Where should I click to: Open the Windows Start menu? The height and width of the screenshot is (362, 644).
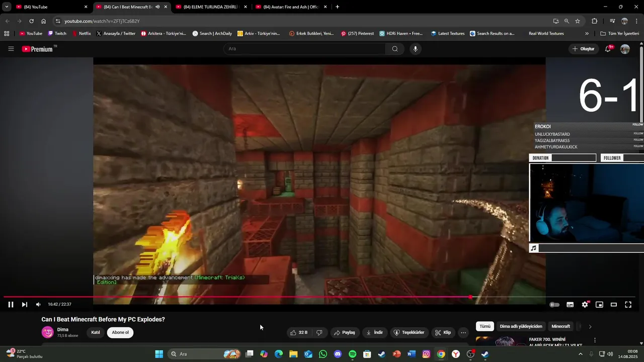(159, 354)
